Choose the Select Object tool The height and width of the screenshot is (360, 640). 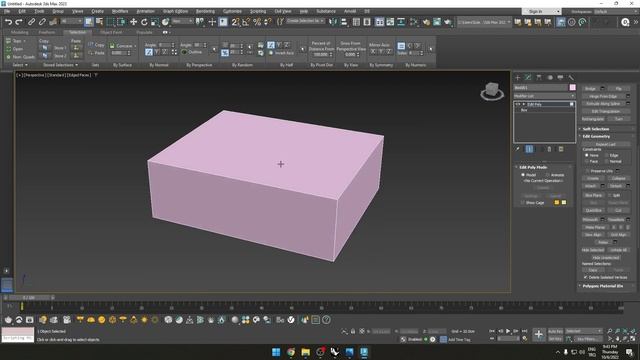(x=89, y=22)
